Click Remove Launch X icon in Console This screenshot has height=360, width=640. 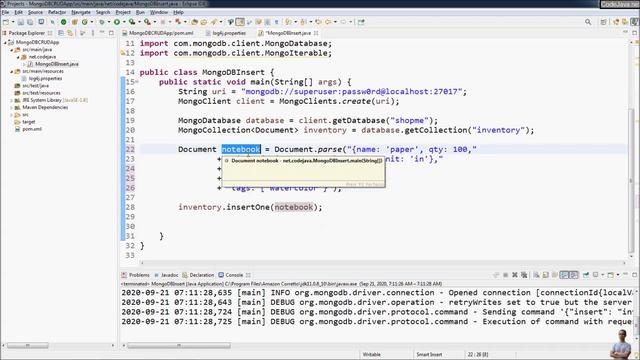click(515, 275)
